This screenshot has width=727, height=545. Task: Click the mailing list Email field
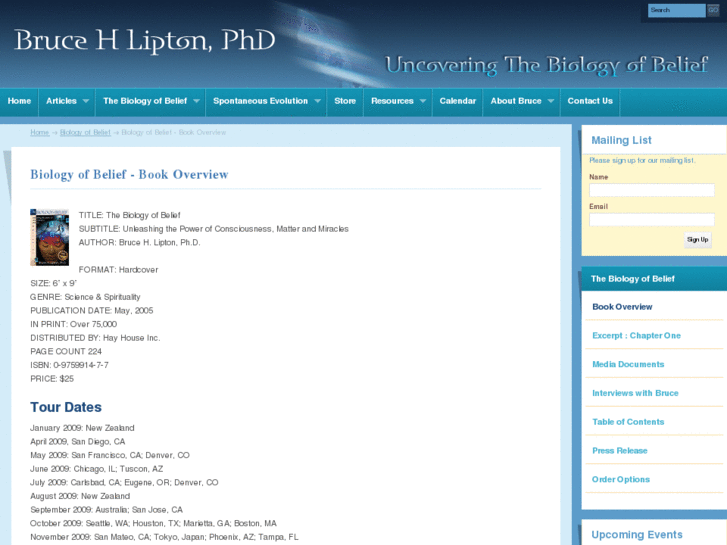[651, 220]
